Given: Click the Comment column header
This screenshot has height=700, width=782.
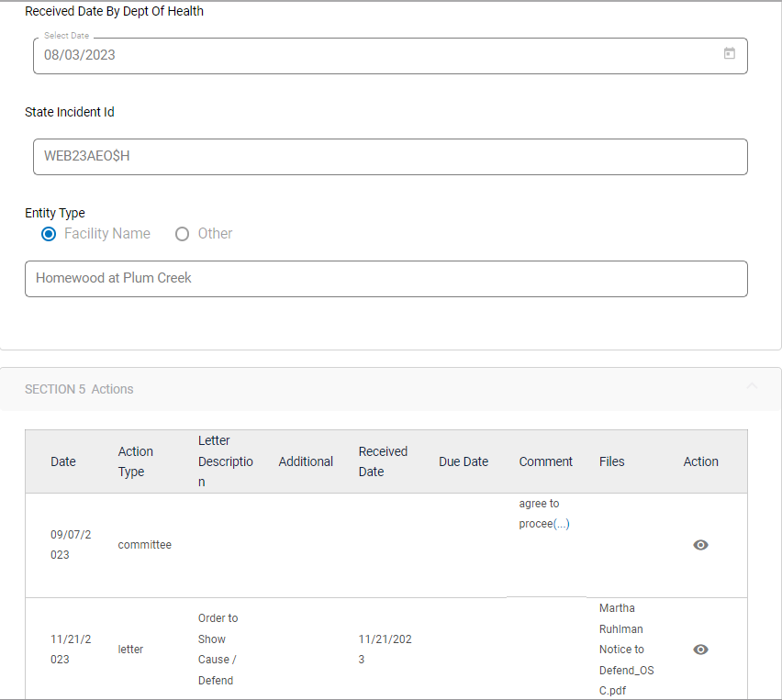Looking at the screenshot, I should tap(545, 461).
